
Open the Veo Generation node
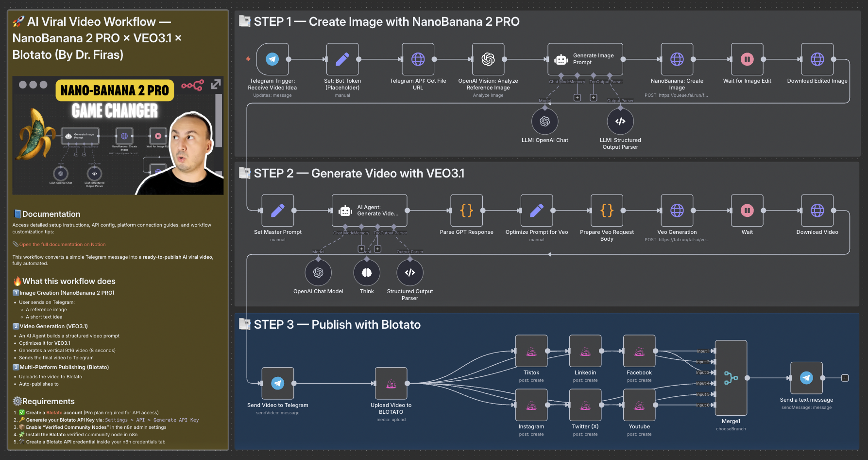pos(677,211)
